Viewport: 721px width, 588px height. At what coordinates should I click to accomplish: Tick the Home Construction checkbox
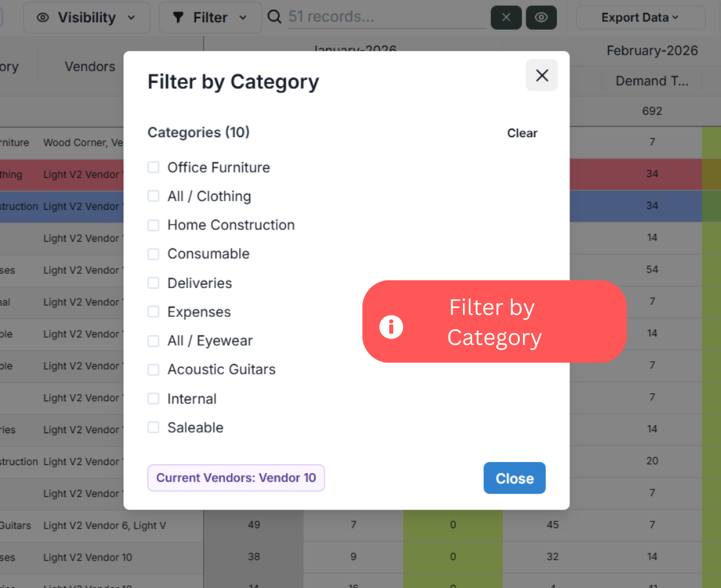[153, 225]
